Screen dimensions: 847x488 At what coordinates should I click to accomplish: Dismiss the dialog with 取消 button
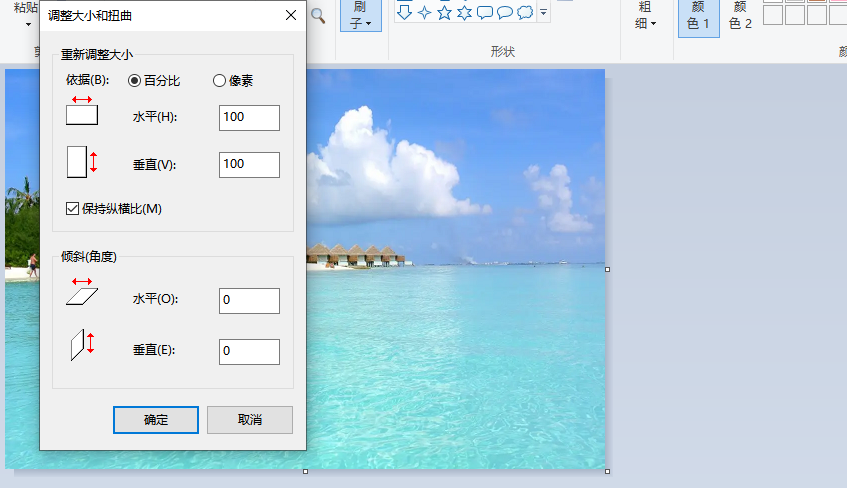[x=250, y=420]
